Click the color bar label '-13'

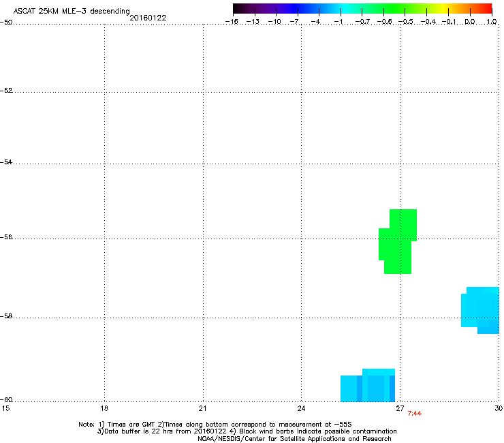click(x=253, y=22)
